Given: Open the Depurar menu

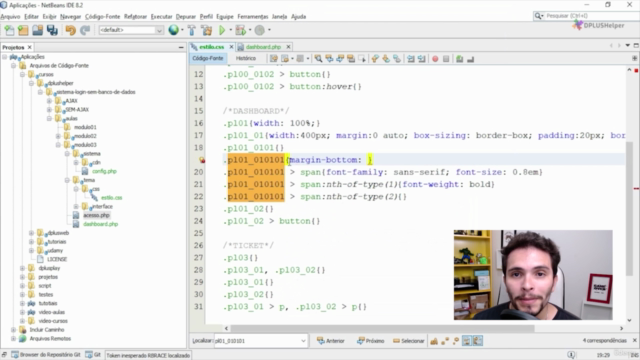Looking at the screenshot, I should click(186, 17).
